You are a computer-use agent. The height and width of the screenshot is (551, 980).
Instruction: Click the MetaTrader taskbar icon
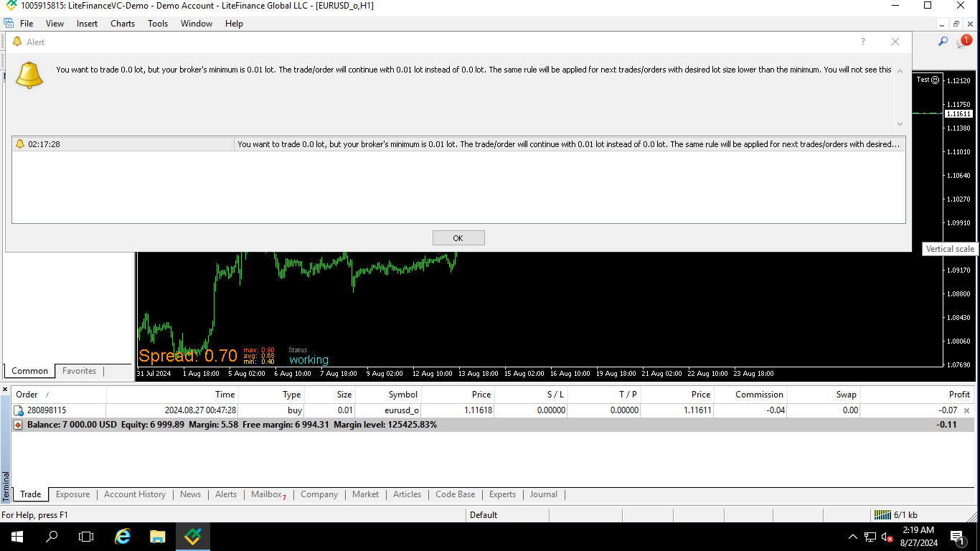pos(192,537)
